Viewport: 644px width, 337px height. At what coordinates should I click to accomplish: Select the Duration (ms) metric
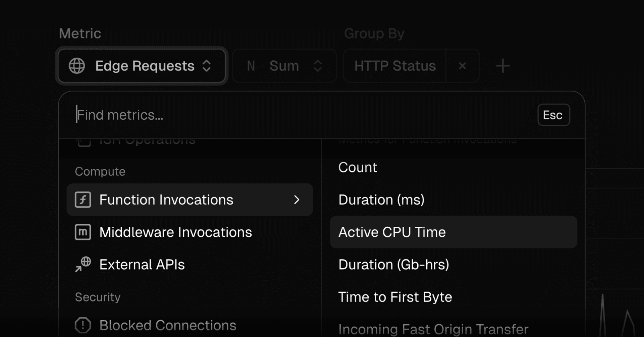click(381, 200)
